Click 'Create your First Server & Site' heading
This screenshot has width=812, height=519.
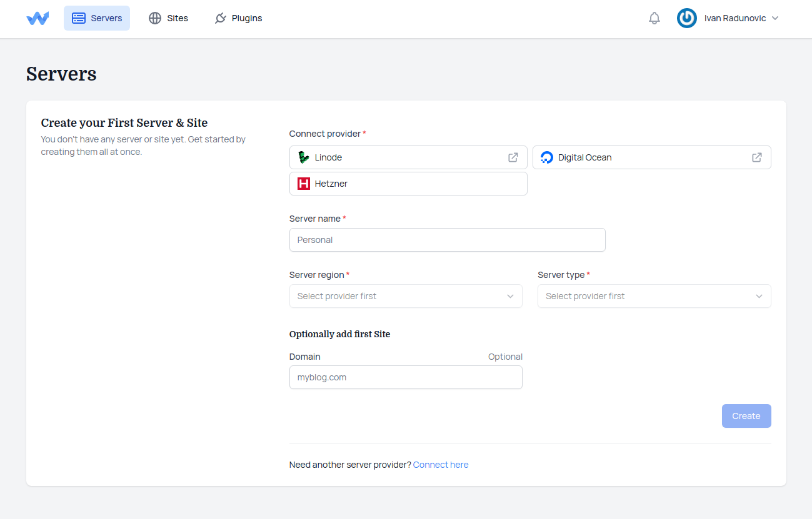click(x=124, y=123)
